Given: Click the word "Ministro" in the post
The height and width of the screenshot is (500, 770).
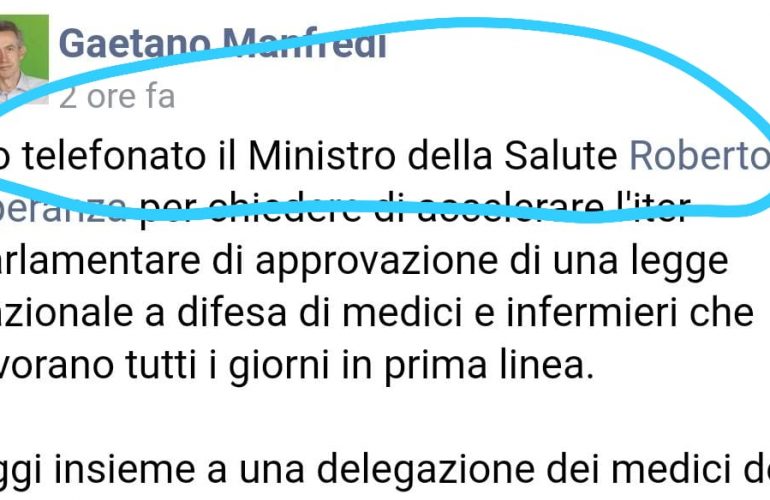Looking at the screenshot, I should pyautogui.click(x=322, y=156).
